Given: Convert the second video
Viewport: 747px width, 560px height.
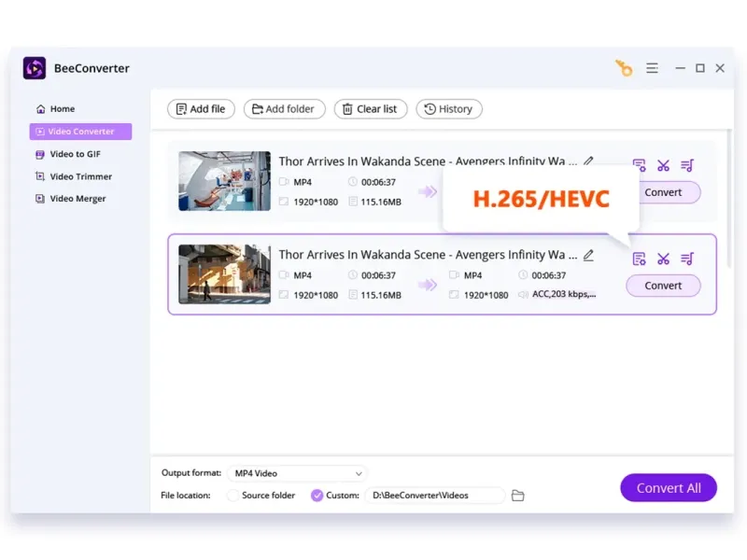Looking at the screenshot, I should click(663, 286).
